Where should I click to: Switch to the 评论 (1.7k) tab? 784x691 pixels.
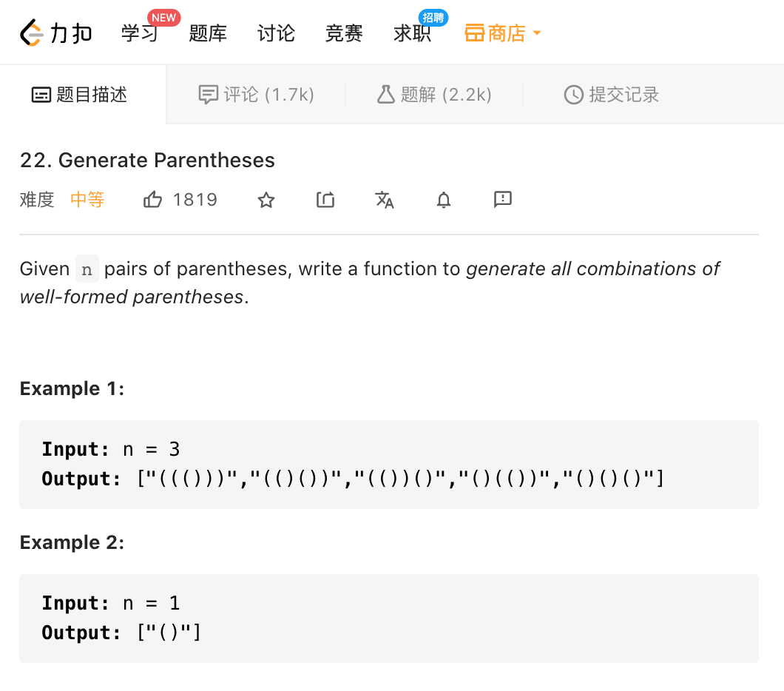(x=257, y=95)
